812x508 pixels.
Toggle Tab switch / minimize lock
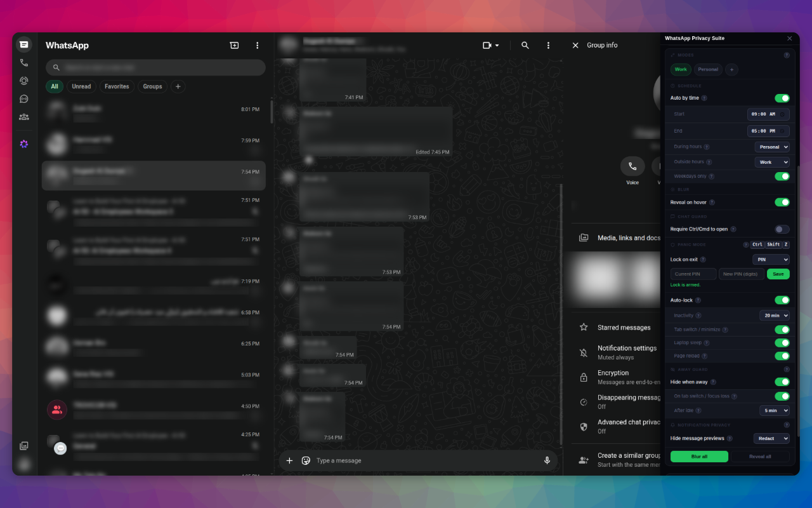(782, 330)
